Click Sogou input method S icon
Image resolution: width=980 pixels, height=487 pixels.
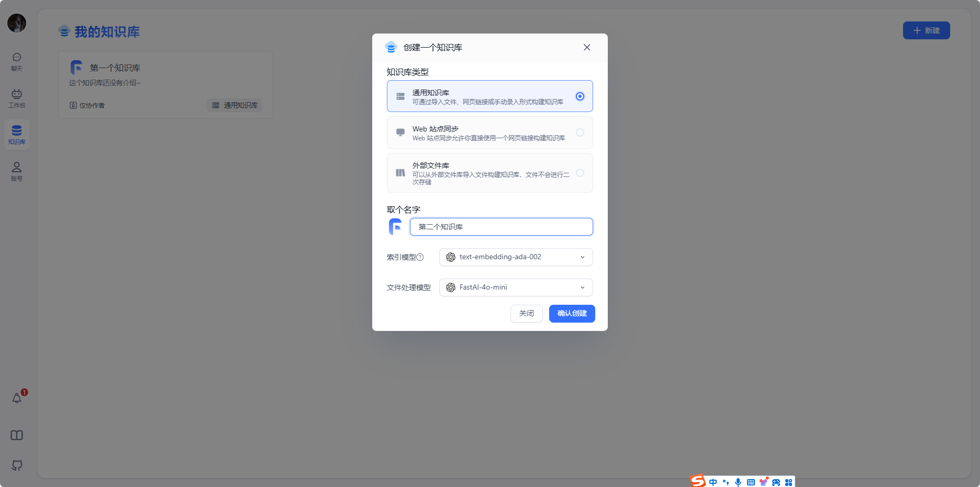tap(698, 481)
